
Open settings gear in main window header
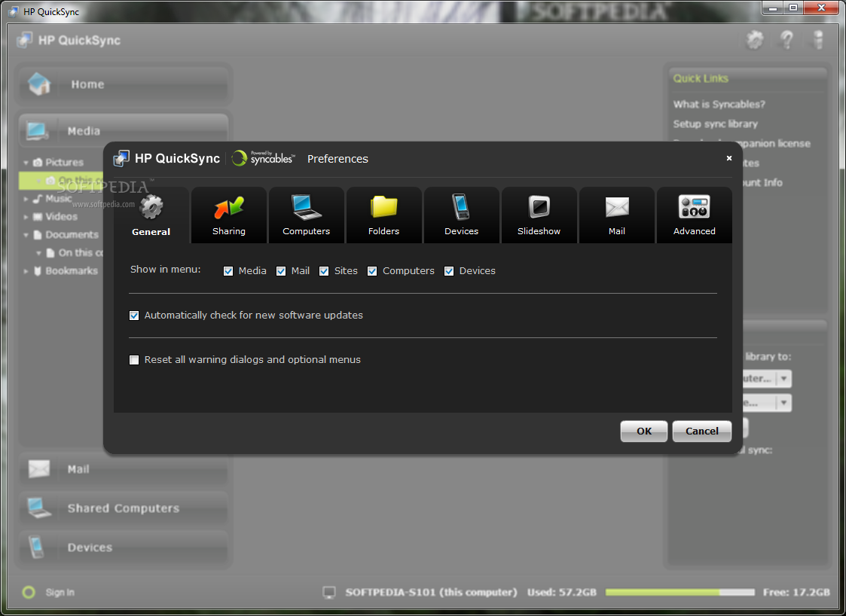tap(755, 40)
